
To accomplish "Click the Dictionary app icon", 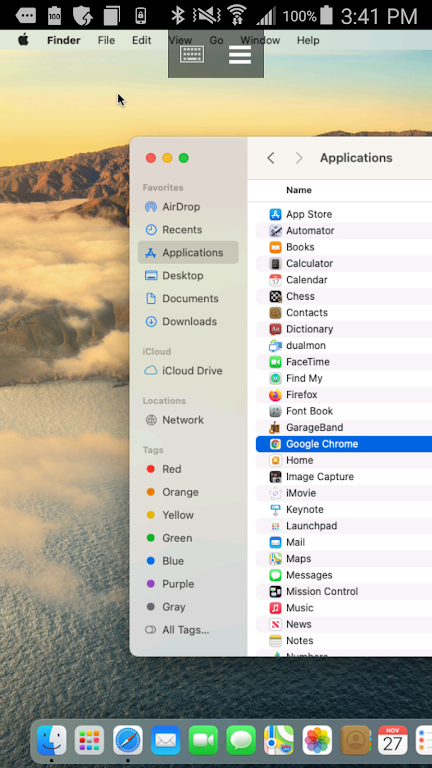I will [275, 329].
